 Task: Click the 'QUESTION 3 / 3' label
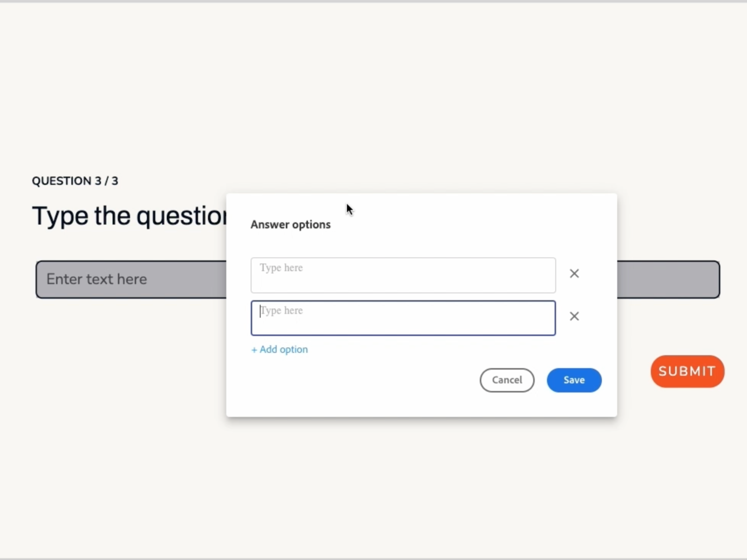click(x=75, y=181)
